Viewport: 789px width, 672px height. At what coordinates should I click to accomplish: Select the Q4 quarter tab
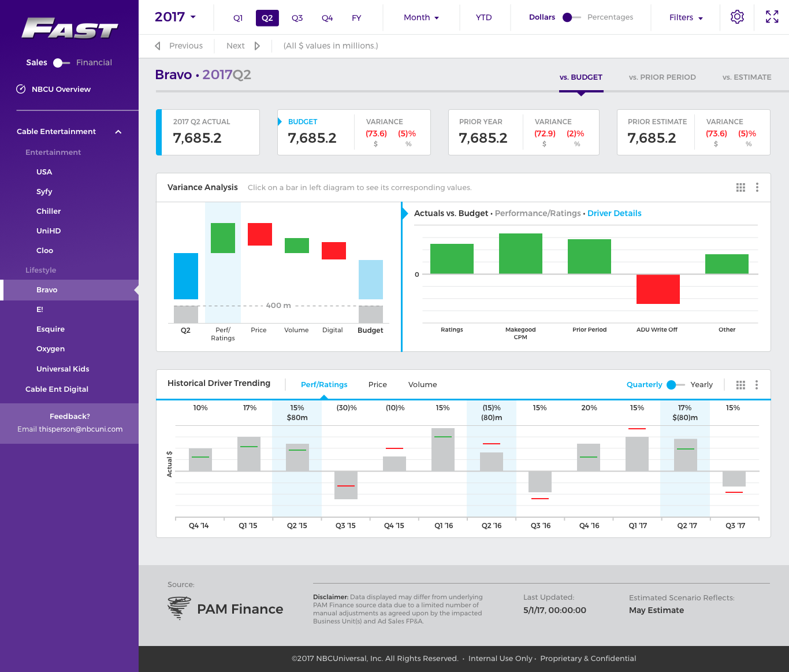[x=327, y=18]
